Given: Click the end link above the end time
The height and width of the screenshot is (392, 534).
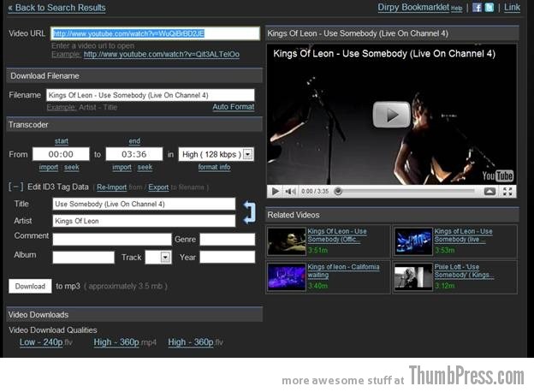Looking at the screenshot, I should click(134, 141).
